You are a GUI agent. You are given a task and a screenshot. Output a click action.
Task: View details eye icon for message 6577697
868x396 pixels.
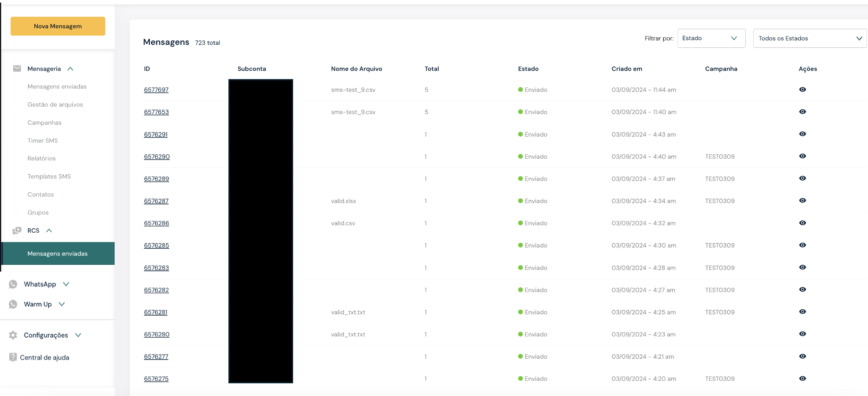(x=802, y=90)
